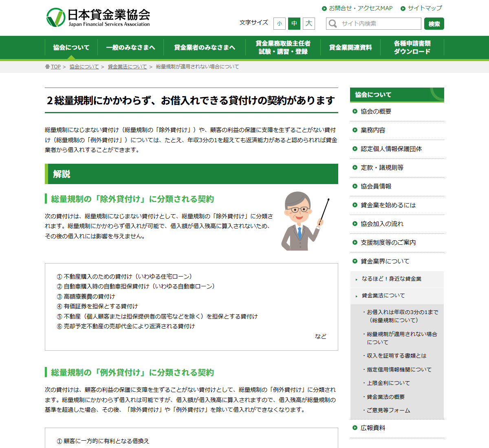Screen dimensions: 489x448
Task: Open 各種申請書類ダウンロード menu item
Action: tap(412, 47)
